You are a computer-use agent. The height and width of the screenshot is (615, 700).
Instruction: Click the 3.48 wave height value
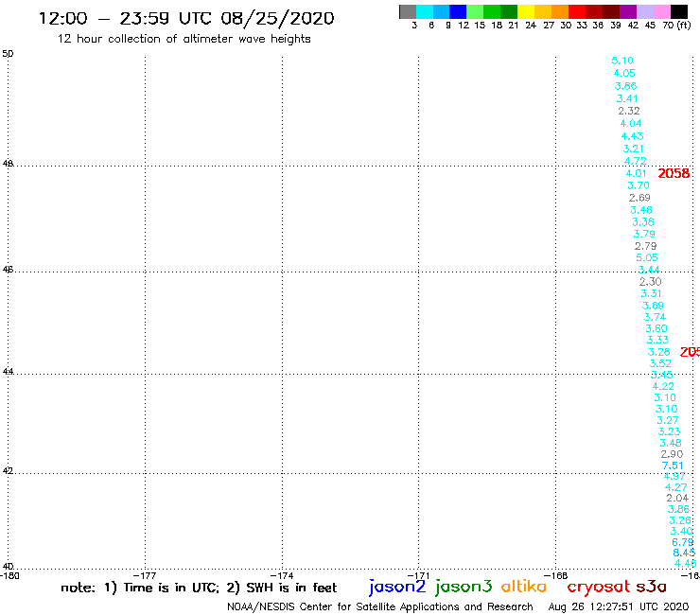pos(671,443)
